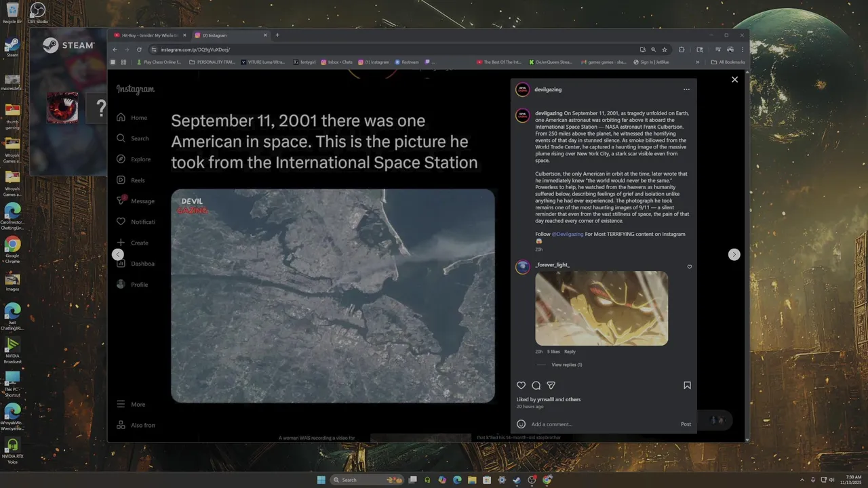
Task: Open the comment's GIF image
Action: click(x=601, y=308)
